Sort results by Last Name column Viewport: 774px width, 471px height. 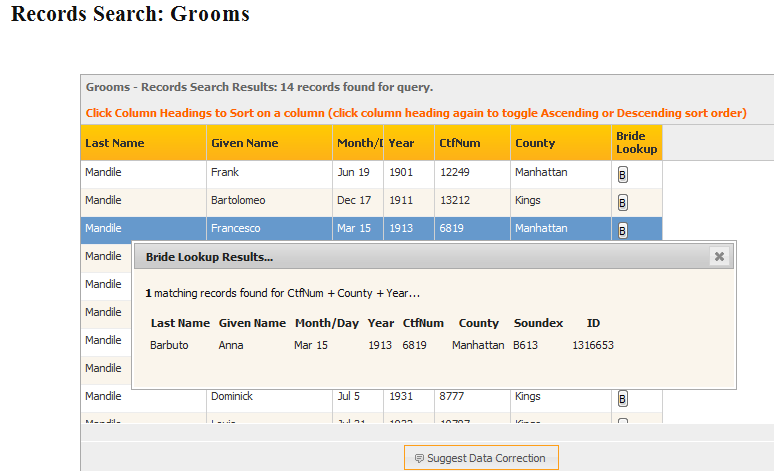(x=143, y=143)
